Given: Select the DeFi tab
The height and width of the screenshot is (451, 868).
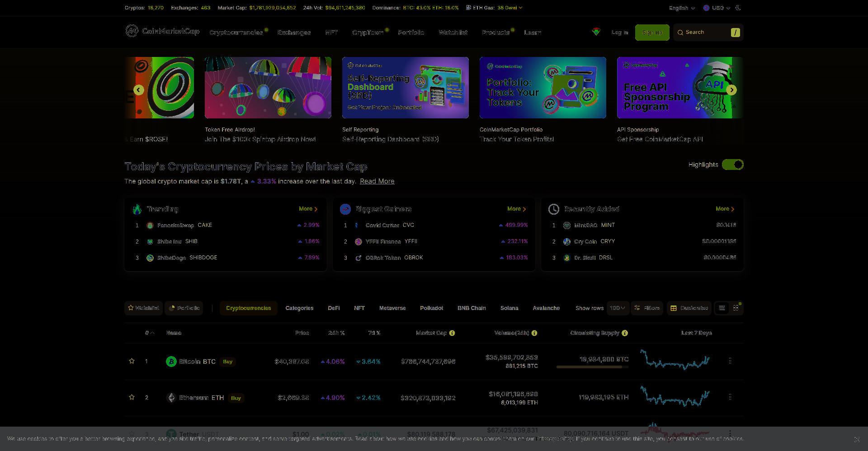Looking at the screenshot, I should [x=334, y=308].
